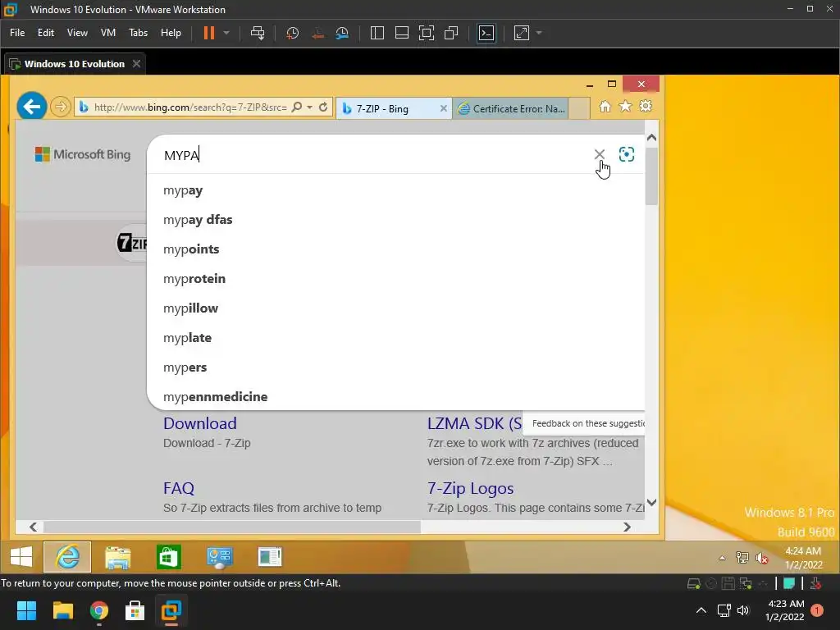Go back in Internet Explorer

pos(32,107)
